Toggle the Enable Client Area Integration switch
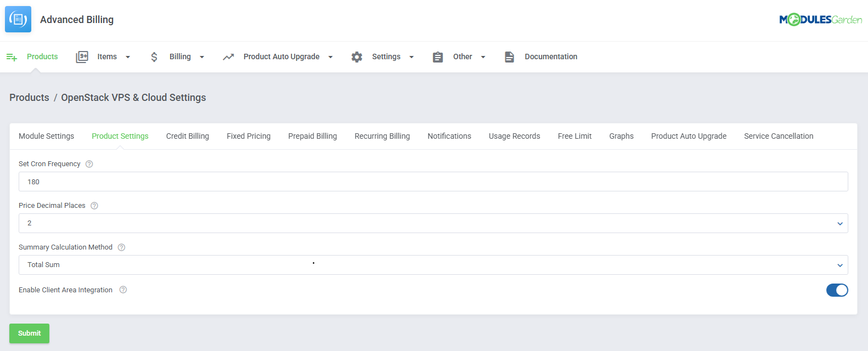The width and height of the screenshot is (868, 351). pos(837,290)
